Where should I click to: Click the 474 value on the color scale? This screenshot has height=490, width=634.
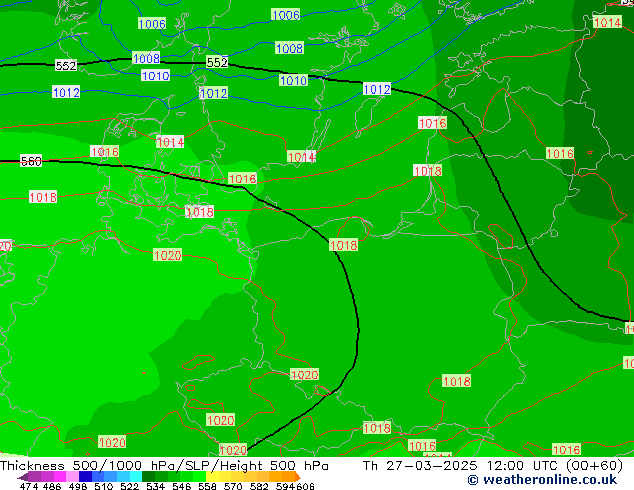(x=29, y=486)
